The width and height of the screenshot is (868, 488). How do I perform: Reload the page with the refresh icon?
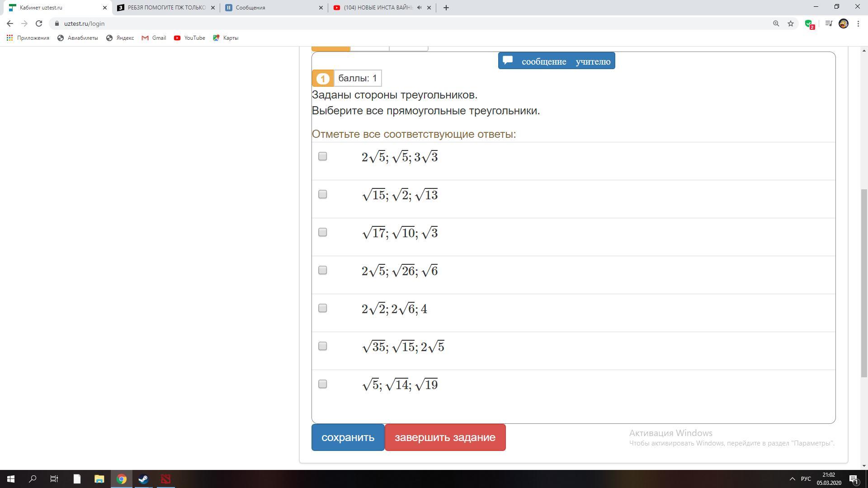point(39,23)
